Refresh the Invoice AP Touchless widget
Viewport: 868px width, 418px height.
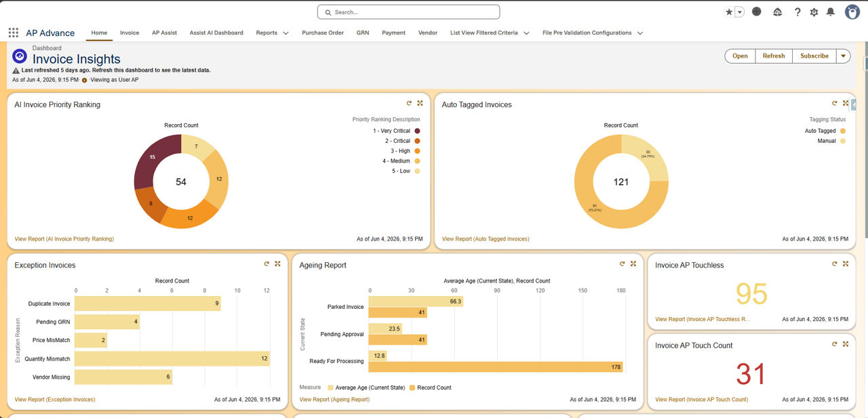click(834, 264)
